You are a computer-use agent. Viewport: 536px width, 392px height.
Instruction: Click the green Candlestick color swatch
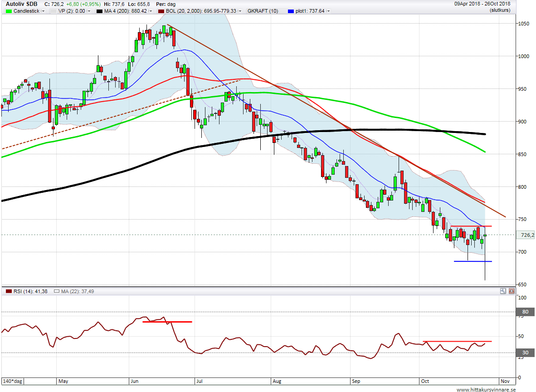(x=9, y=11)
